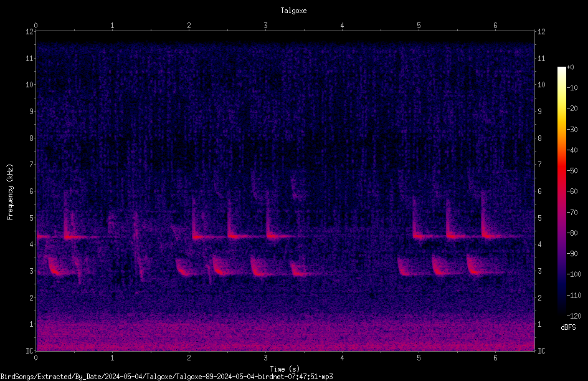Screen dimensions: 588x381
Task: Click the 5 second mark on top axis
Action: [x=419, y=26]
